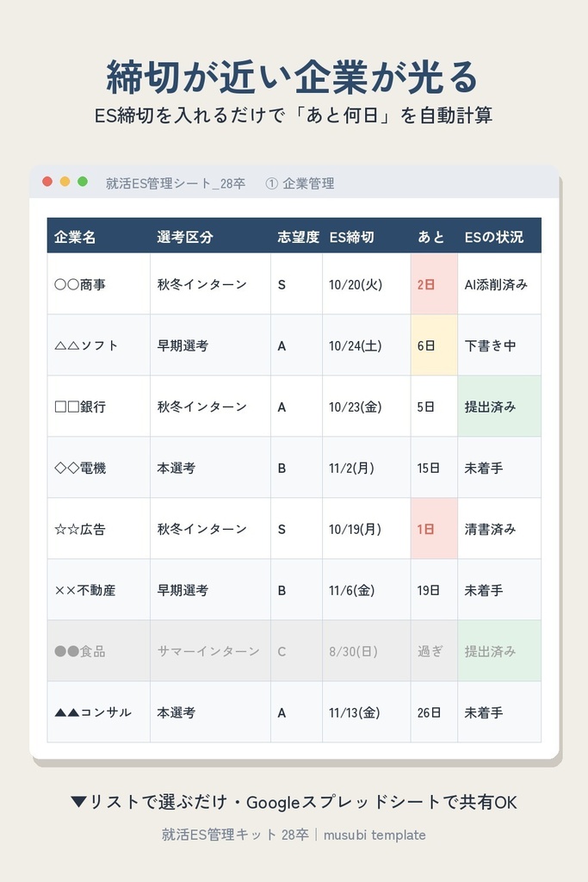Click the ESの状況 column header
The width and height of the screenshot is (588, 882).
pos(499,236)
